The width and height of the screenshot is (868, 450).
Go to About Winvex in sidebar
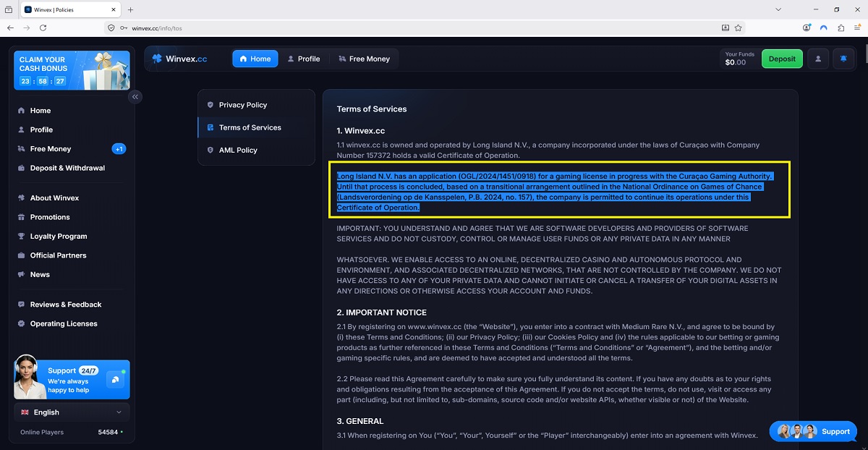(x=54, y=198)
